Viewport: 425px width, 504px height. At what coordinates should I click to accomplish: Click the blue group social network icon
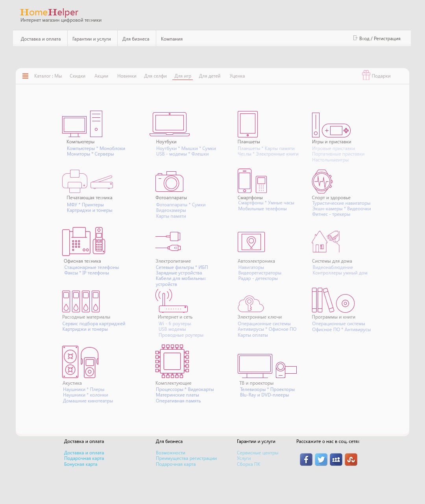(336, 460)
